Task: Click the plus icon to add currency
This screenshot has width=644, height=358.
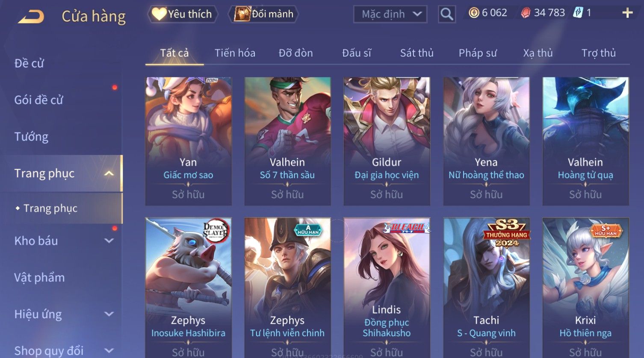Action: tap(627, 13)
